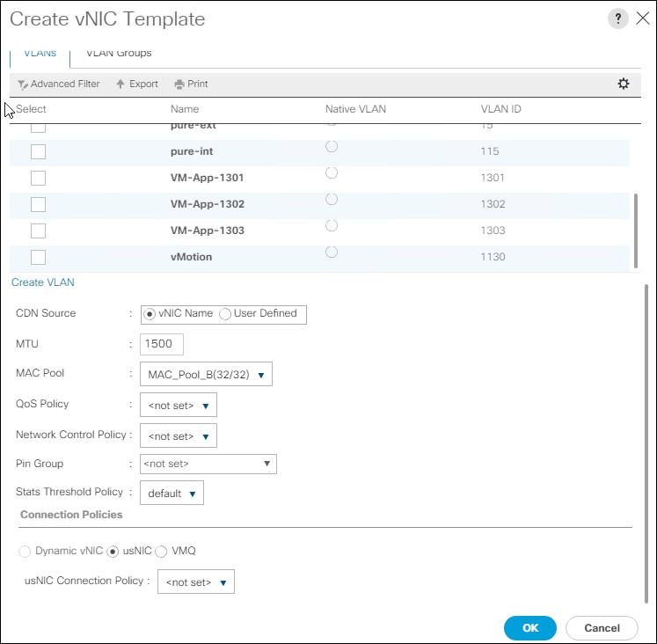657x644 pixels.
Task: Export the VLAN table
Action: 137,84
